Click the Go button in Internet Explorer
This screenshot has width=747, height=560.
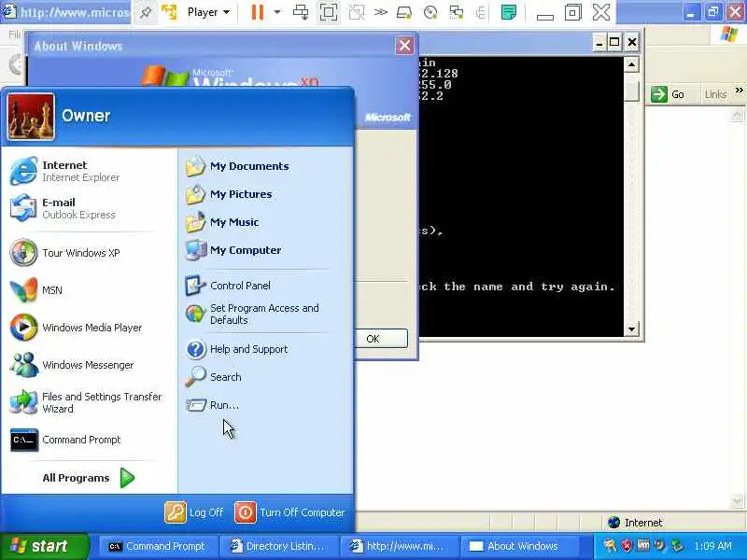[668, 94]
